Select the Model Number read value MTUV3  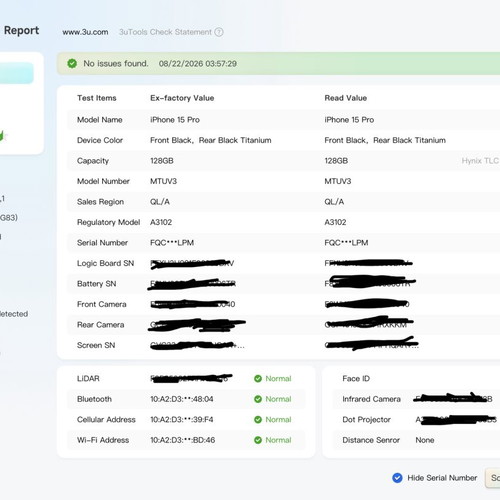[x=338, y=181]
